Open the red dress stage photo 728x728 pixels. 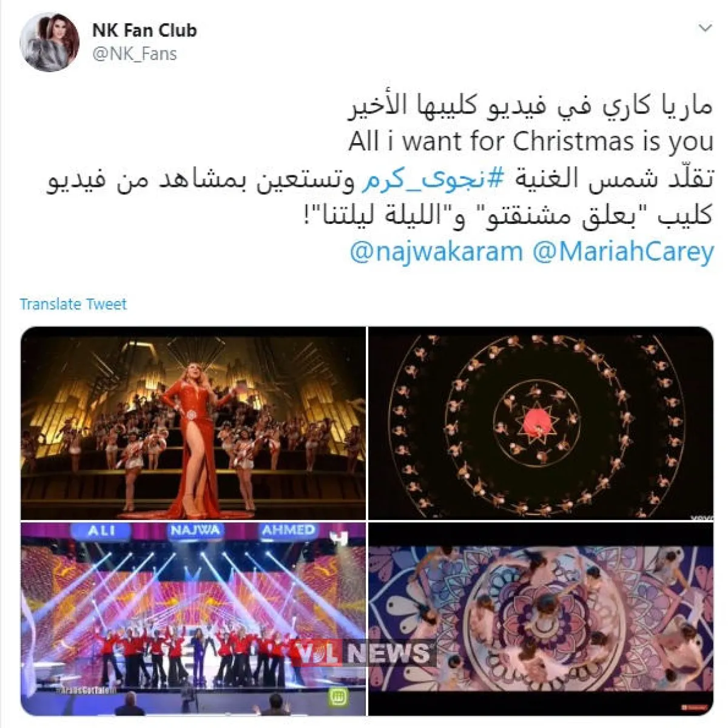[193, 423]
